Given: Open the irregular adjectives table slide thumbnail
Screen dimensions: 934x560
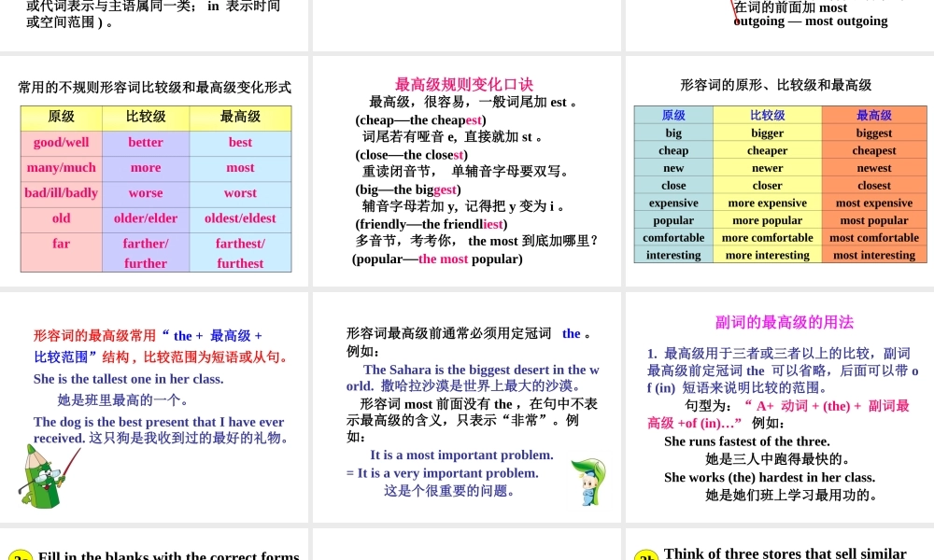Looking at the screenshot, I should tap(154, 171).
